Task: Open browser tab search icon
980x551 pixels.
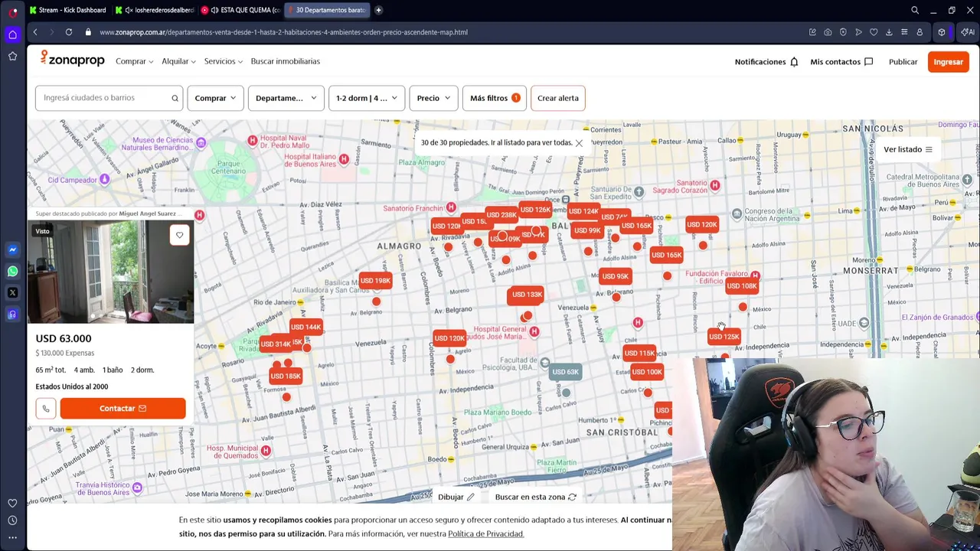Action: pos(915,10)
